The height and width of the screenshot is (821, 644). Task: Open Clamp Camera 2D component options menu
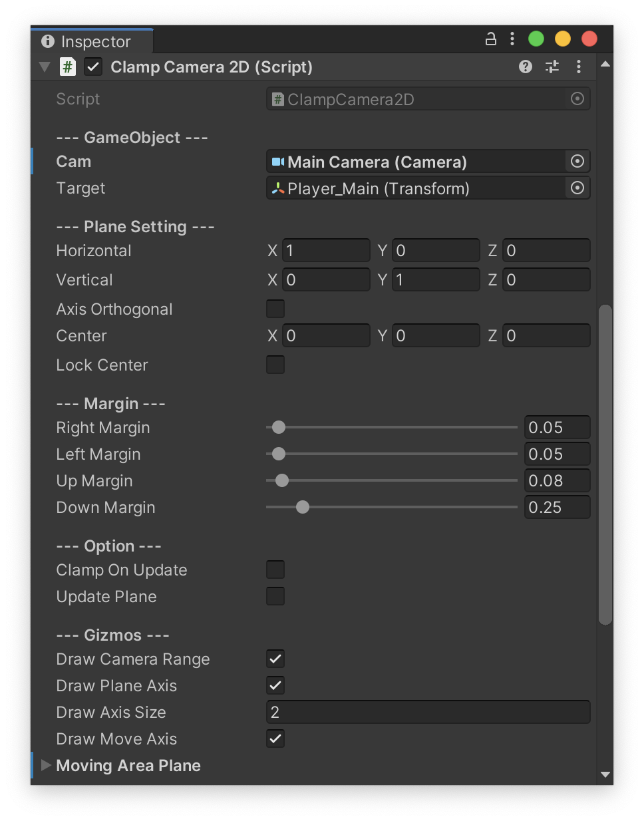(579, 67)
